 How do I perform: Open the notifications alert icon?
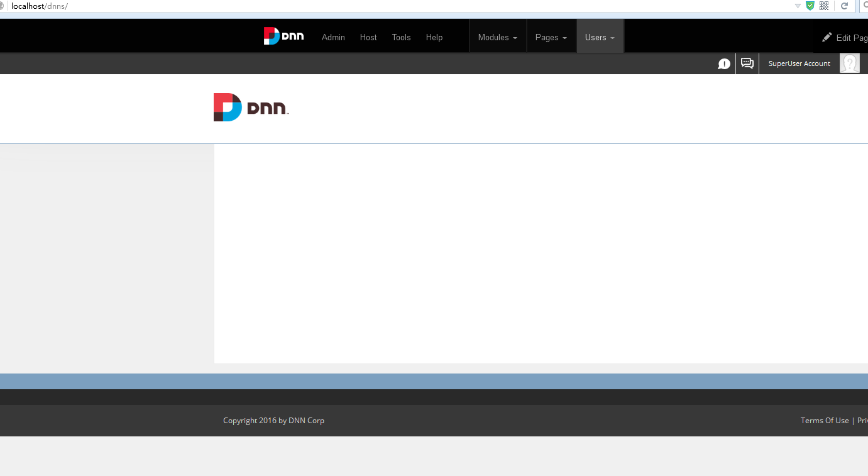724,64
